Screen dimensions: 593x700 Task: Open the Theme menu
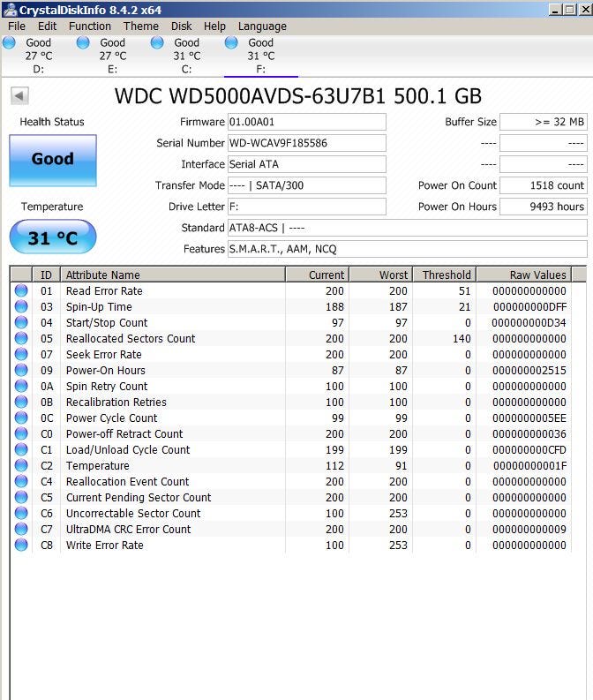click(x=141, y=26)
